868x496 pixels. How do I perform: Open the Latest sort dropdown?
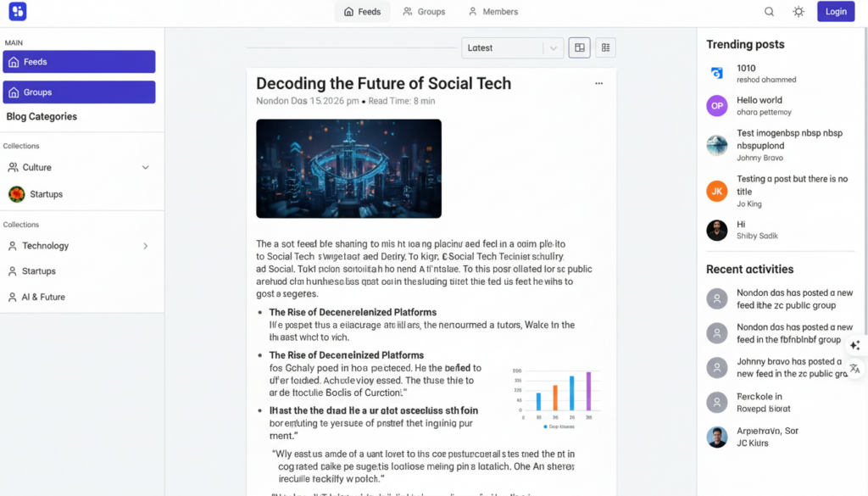(513, 48)
